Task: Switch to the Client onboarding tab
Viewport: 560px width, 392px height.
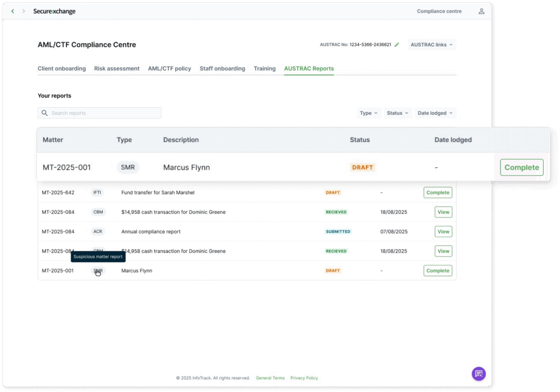Action: coord(62,69)
